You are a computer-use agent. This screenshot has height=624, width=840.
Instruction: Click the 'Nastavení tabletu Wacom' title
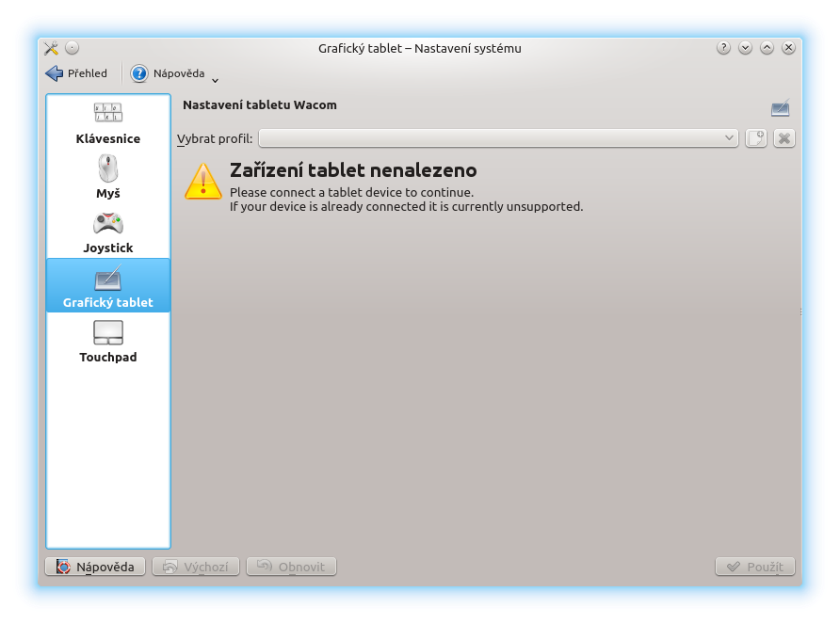point(260,105)
